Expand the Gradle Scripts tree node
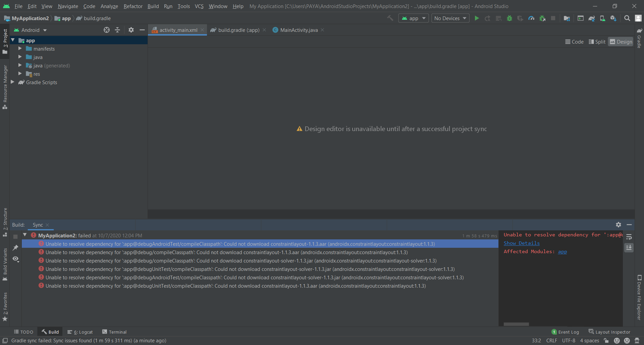 [x=13, y=82]
